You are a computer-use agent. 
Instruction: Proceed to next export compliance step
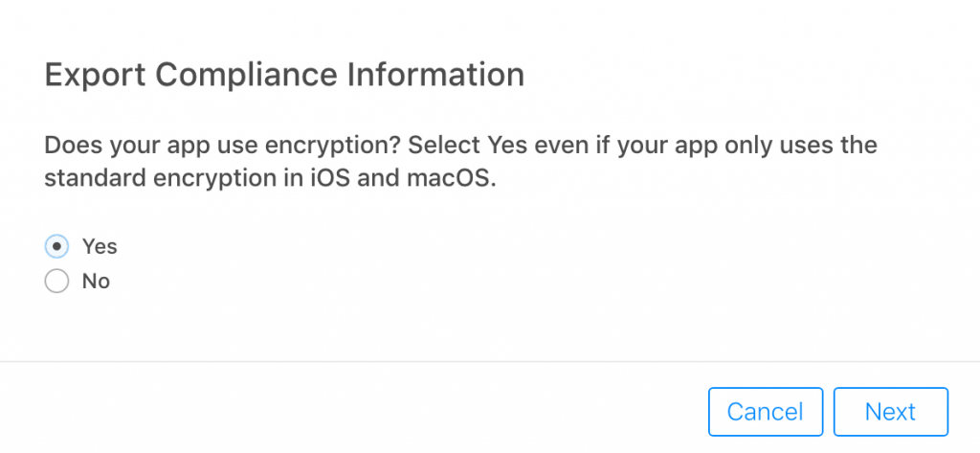(891, 412)
